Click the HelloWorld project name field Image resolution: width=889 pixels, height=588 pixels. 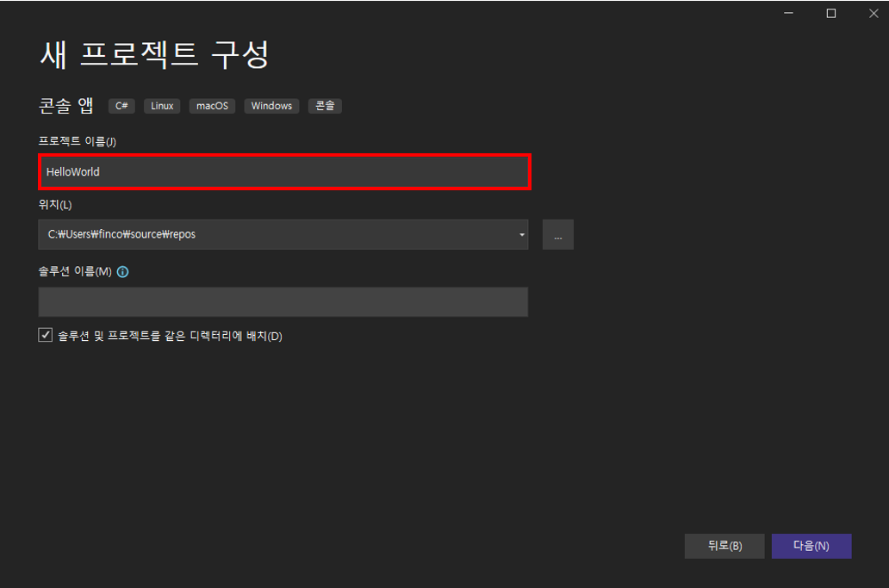[x=284, y=171]
